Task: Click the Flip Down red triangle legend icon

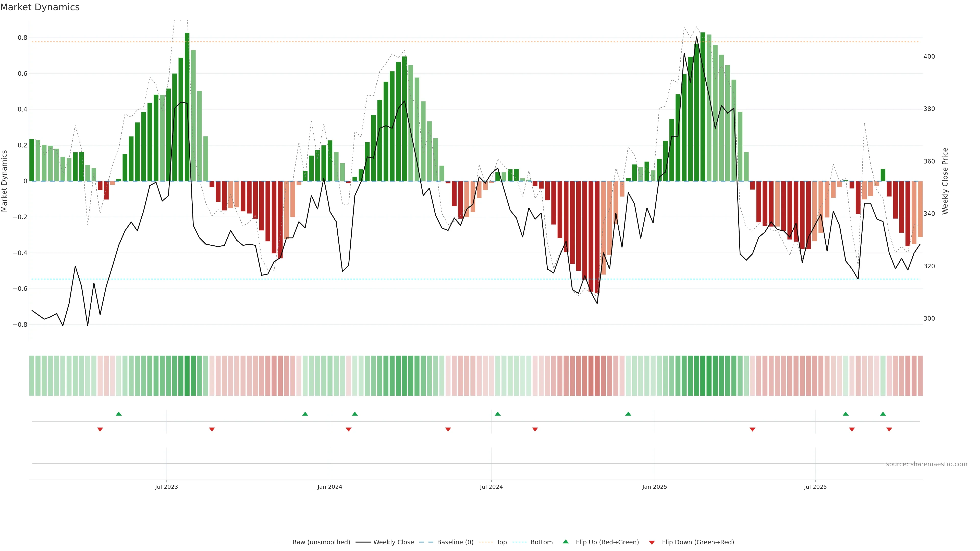Action: tap(652, 542)
